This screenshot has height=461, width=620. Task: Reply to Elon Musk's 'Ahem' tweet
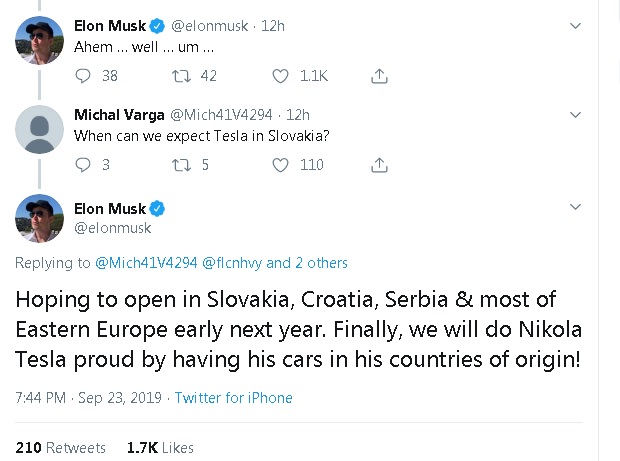tap(83, 76)
